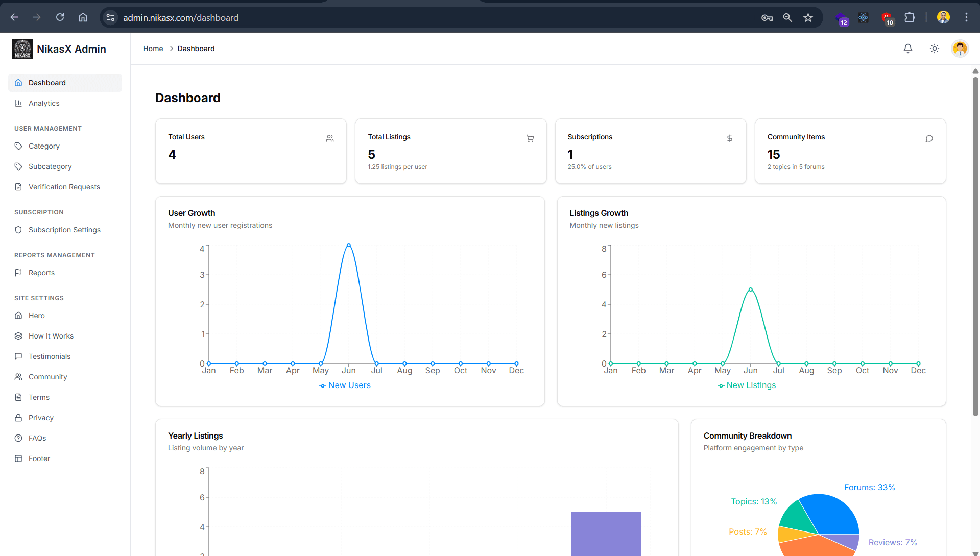Screen dimensions: 980x556
Task: Open the user avatar in the page header
Action: (960, 49)
